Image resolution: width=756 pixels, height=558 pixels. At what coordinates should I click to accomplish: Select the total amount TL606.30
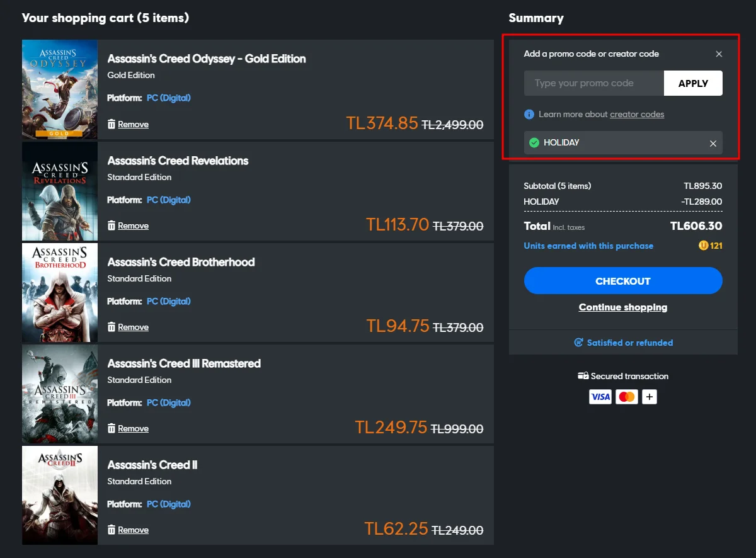click(x=696, y=226)
